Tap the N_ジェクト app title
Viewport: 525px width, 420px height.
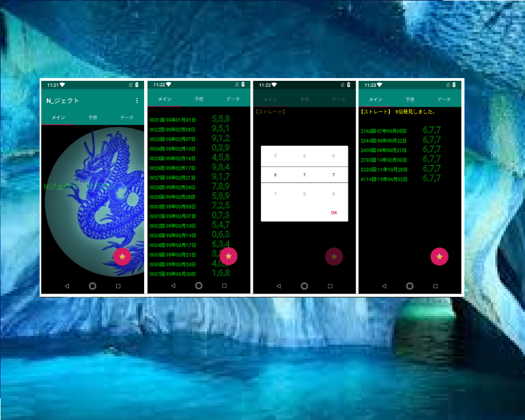point(63,101)
